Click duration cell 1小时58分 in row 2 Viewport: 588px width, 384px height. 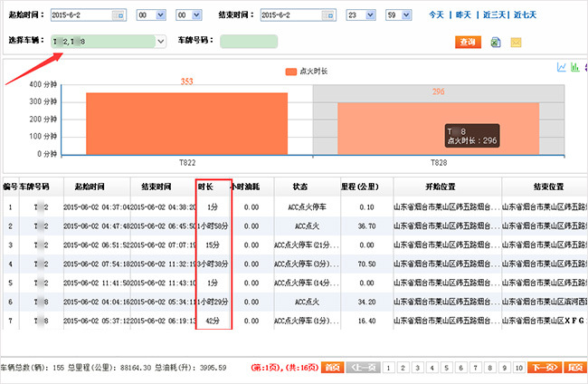click(213, 226)
